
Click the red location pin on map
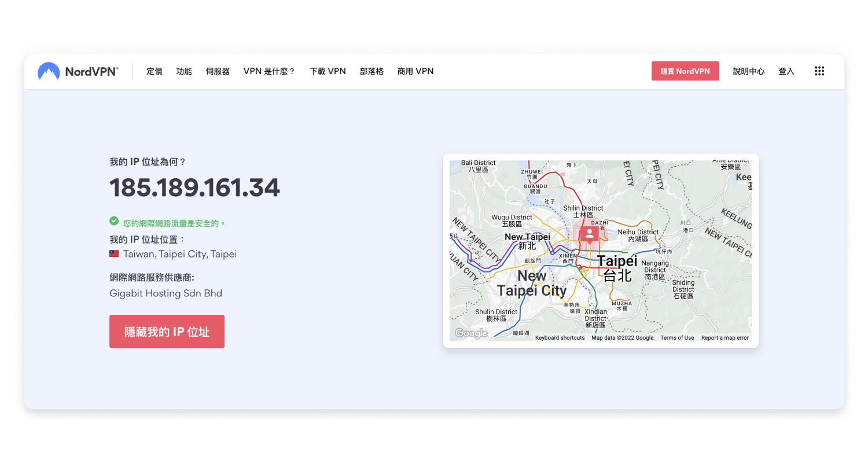(x=589, y=234)
